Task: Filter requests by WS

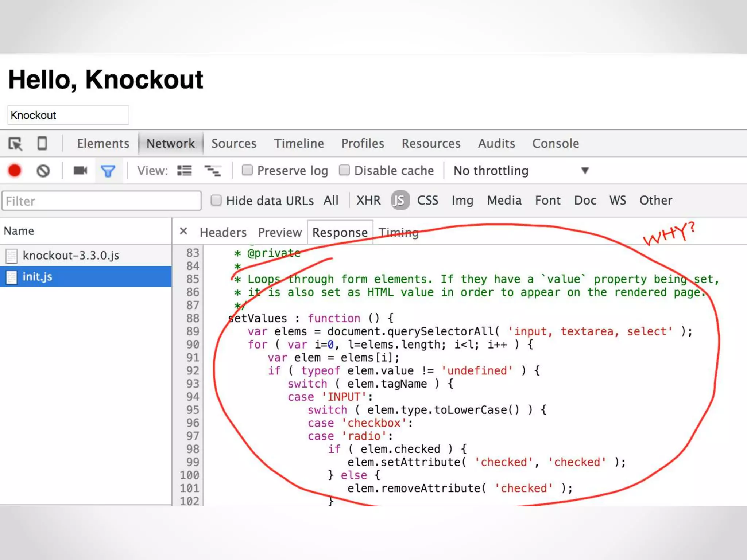Action: point(618,200)
